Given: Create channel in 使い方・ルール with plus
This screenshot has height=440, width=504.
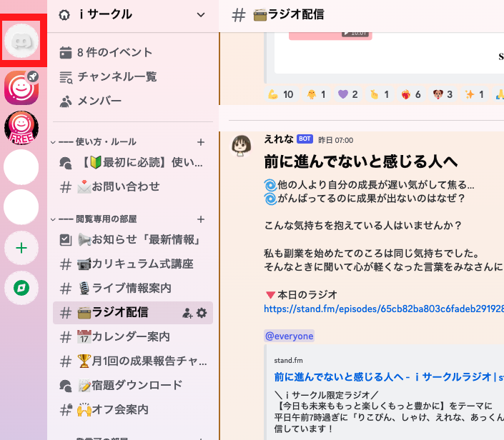Looking at the screenshot, I should [x=201, y=142].
